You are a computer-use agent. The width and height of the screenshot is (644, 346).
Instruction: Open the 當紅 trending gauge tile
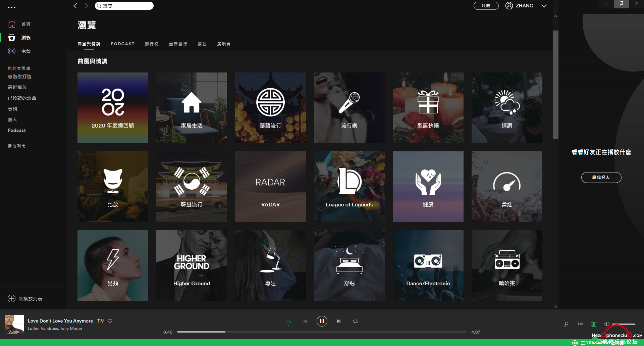point(507,187)
